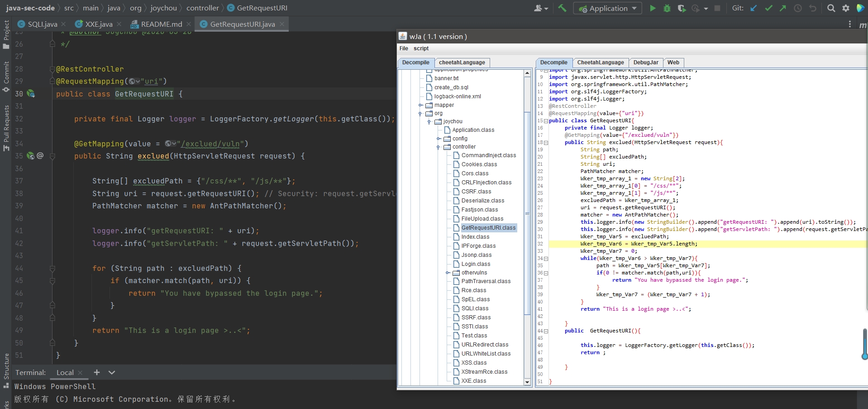Open IDE settings gear icon
The width and height of the screenshot is (868, 409).
[x=845, y=8]
